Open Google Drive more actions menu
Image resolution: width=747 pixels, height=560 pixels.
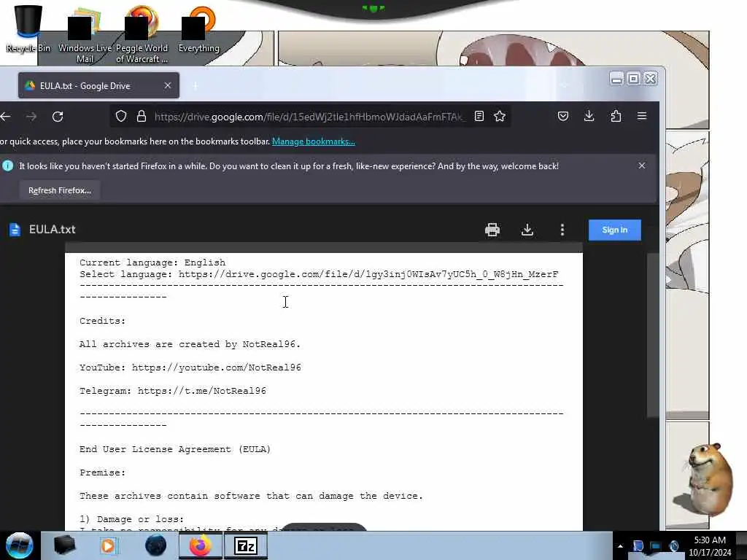[562, 230]
